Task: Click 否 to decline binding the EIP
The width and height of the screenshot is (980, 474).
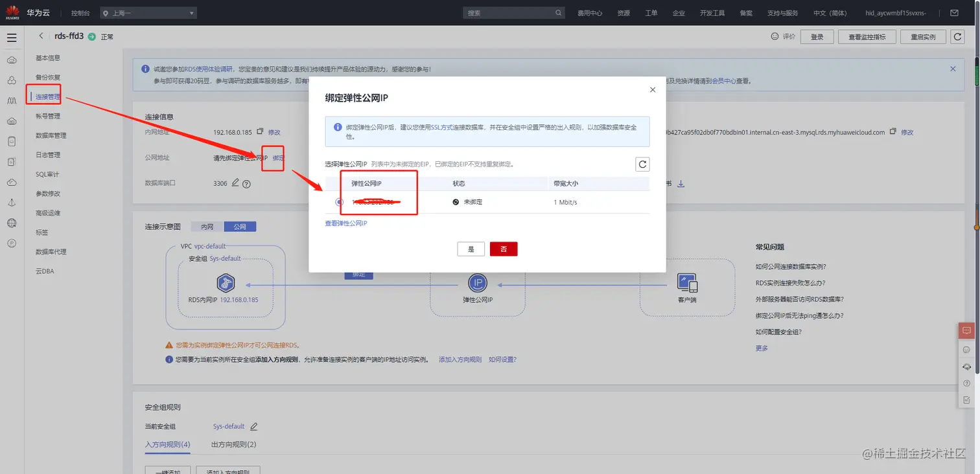Action: click(x=504, y=249)
